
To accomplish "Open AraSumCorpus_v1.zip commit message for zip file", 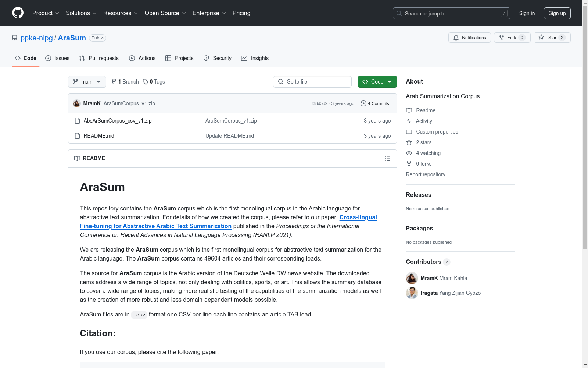I will 231,121.
